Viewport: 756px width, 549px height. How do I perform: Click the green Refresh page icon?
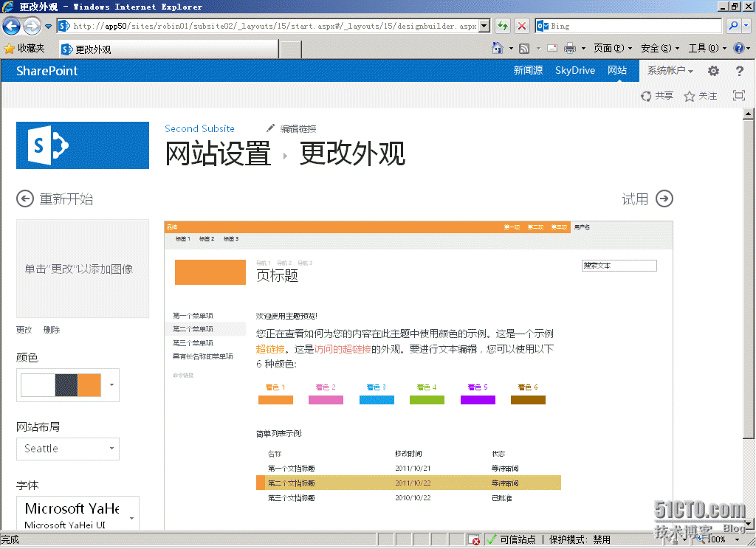pyautogui.click(x=502, y=26)
